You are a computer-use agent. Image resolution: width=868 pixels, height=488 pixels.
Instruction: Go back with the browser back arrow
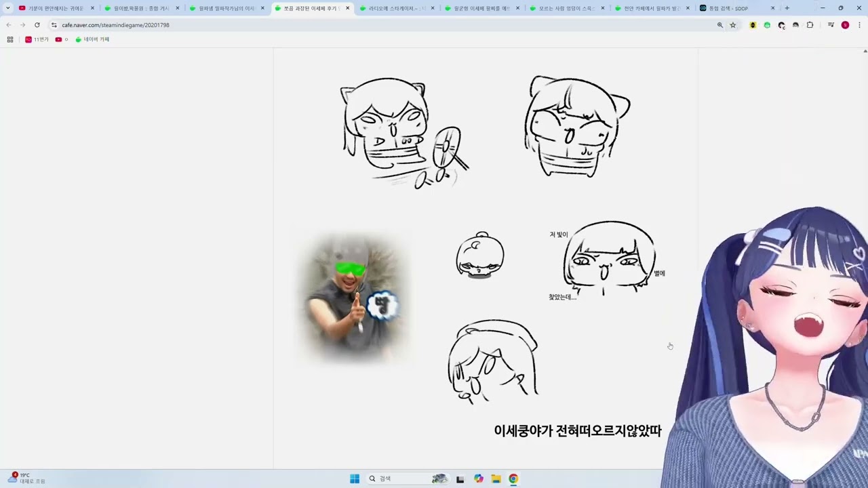pyautogui.click(x=9, y=25)
